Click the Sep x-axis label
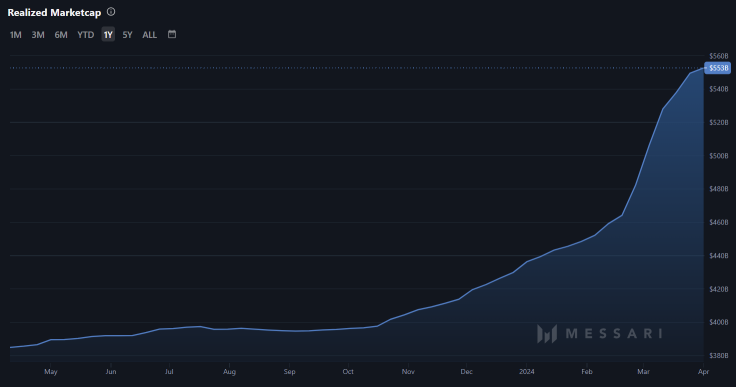 (x=290, y=372)
